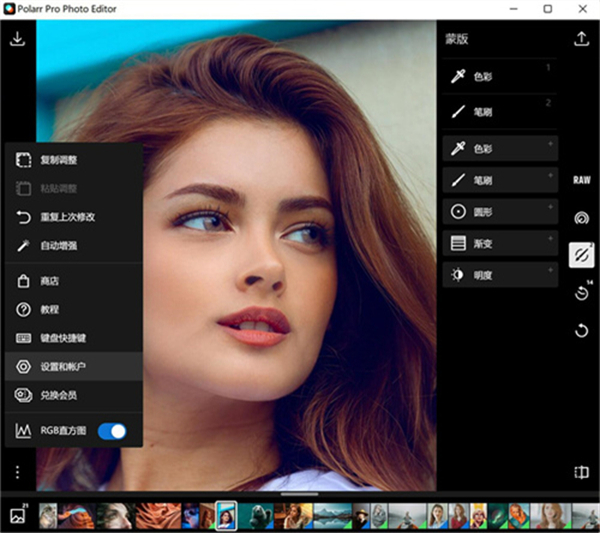Click the before/after compare icon

(581, 472)
